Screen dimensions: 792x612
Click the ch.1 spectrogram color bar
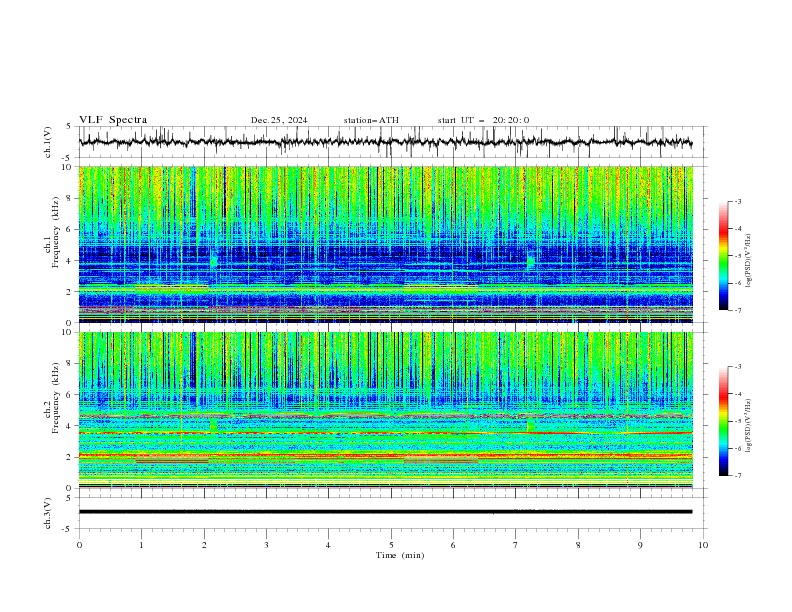723,256
